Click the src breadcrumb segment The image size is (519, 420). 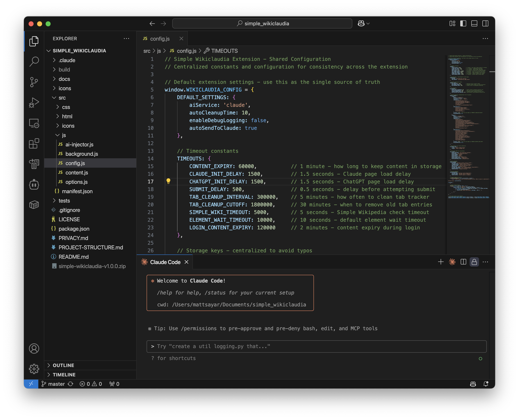tap(147, 51)
